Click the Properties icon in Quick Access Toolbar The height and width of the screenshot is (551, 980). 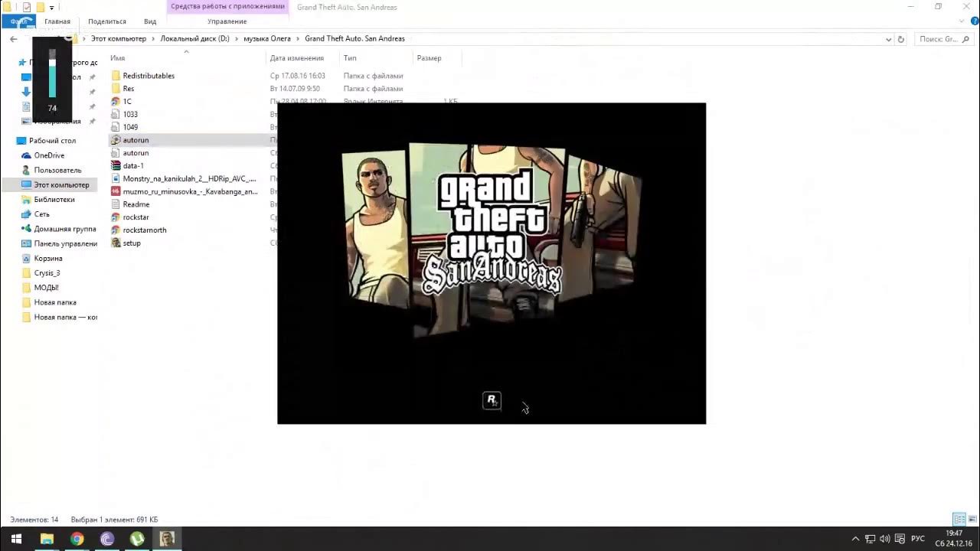27,7
